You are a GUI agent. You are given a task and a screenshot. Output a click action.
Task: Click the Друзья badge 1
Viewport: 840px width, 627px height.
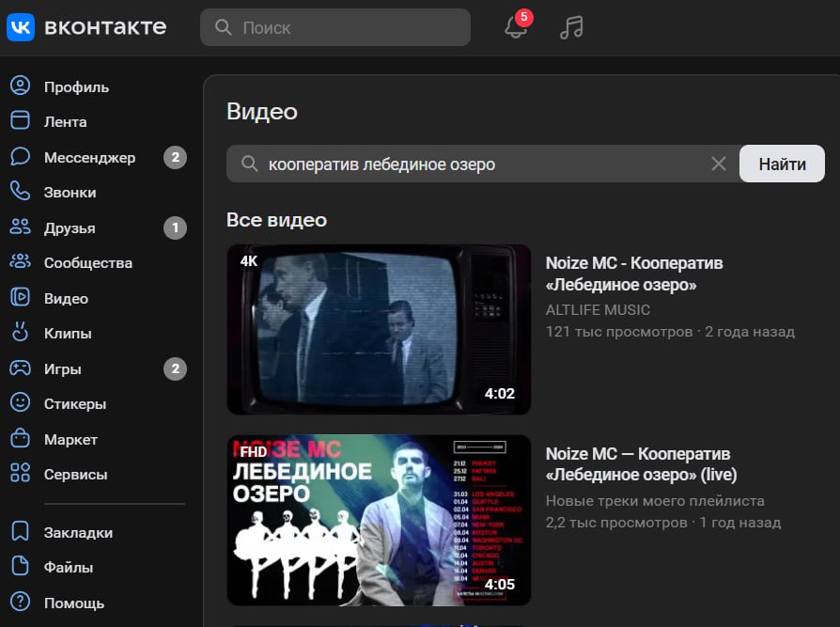pos(175,227)
